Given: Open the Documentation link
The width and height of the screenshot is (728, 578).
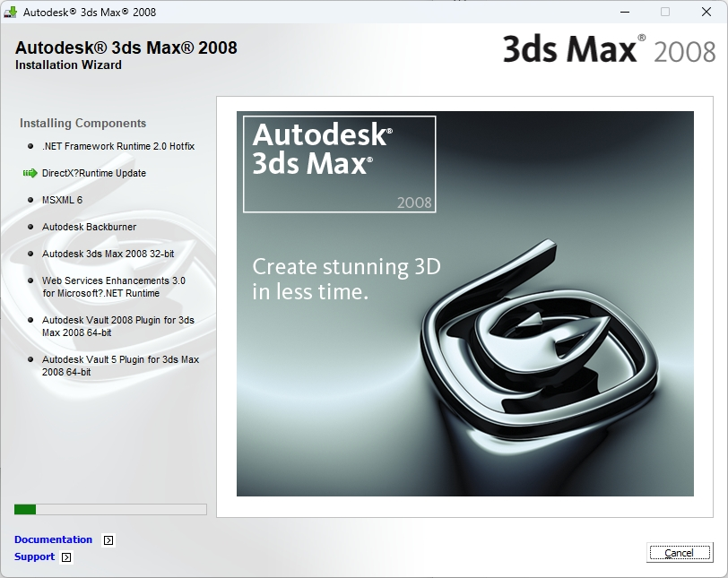Looking at the screenshot, I should click(x=53, y=539).
